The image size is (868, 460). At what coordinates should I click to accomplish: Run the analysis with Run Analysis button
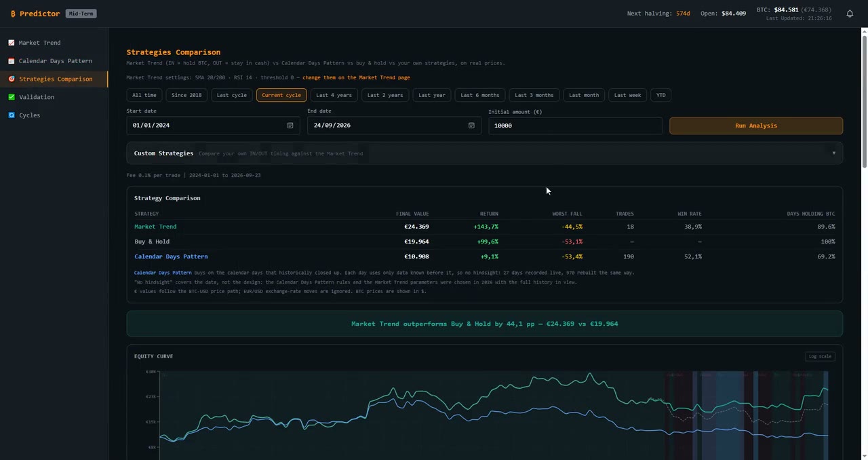click(x=756, y=126)
